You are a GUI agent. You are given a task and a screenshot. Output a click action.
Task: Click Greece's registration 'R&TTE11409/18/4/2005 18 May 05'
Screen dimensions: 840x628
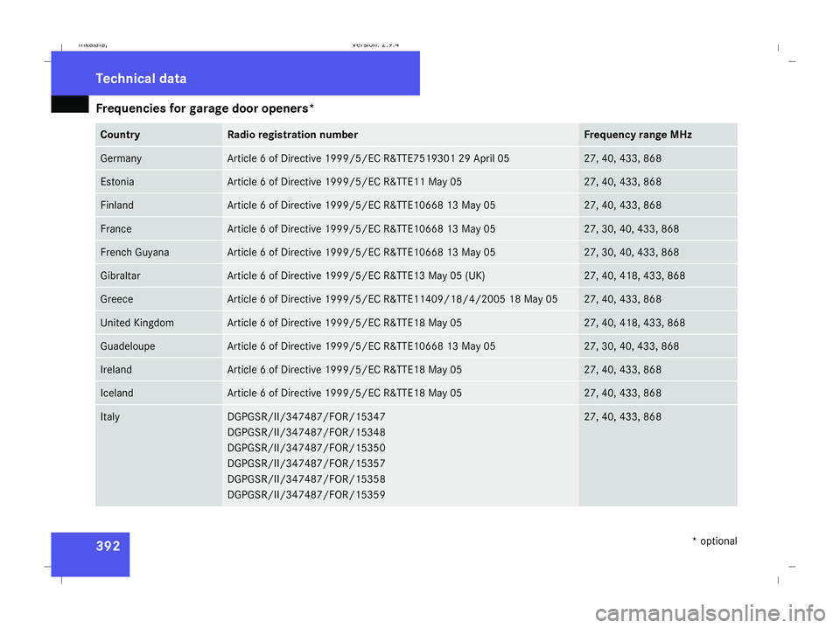click(471, 299)
